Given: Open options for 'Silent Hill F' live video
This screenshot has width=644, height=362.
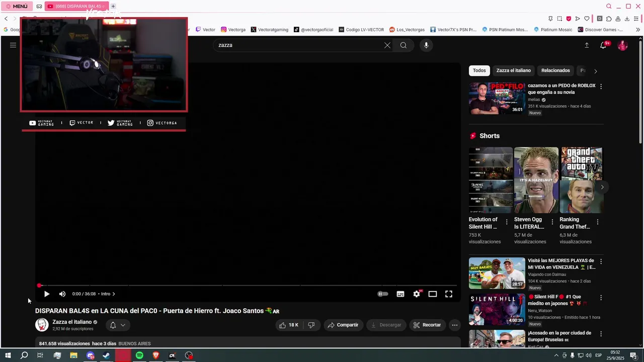Looking at the screenshot, I should [x=601, y=298].
